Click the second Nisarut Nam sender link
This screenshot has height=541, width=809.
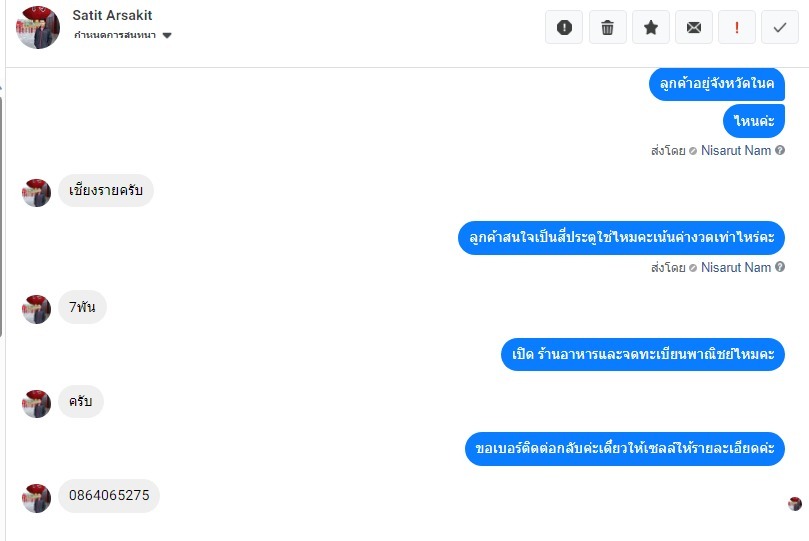point(736,267)
